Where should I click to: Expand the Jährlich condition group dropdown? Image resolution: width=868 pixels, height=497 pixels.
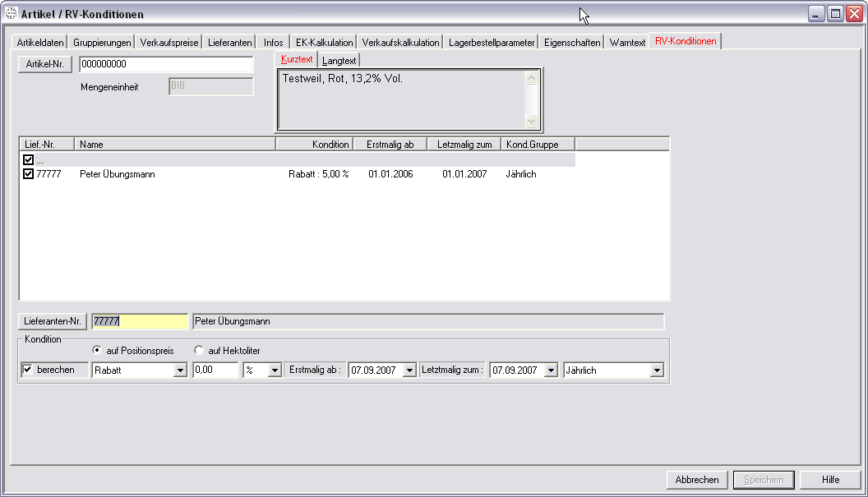point(656,370)
